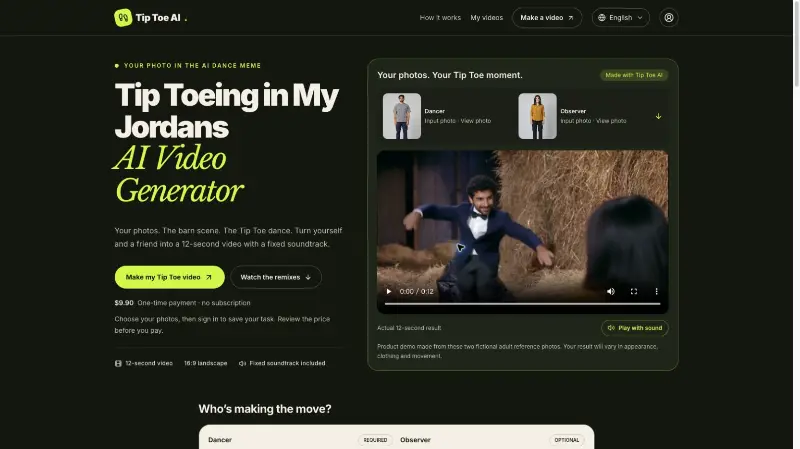800x449 pixels.
Task: Open Dancer's View photo link
Action: (x=476, y=121)
